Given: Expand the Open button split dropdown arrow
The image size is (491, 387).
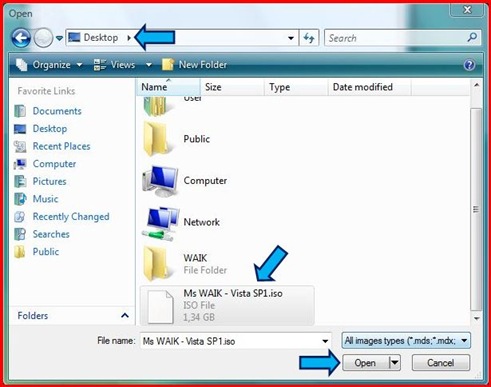Looking at the screenshot, I should pyautogui.click(x=395, y=363).
